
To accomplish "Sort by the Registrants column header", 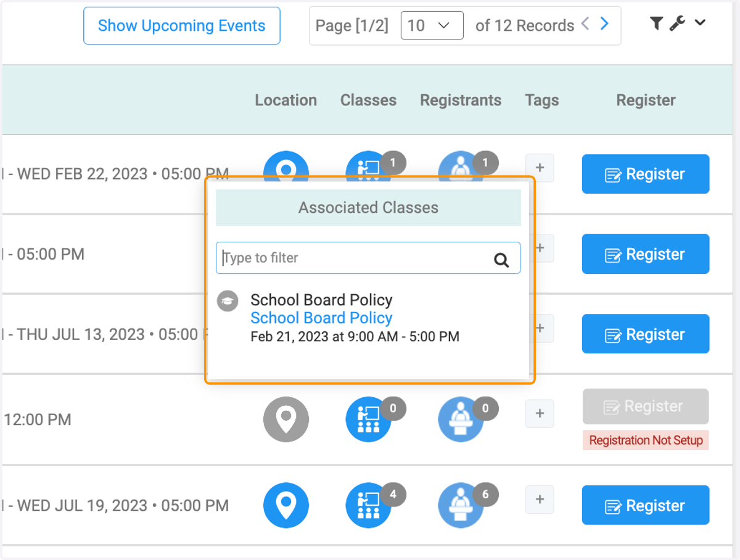I will 461,100.
